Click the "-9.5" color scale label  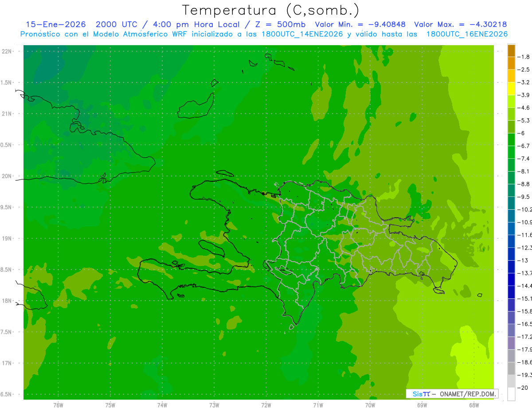524,196
